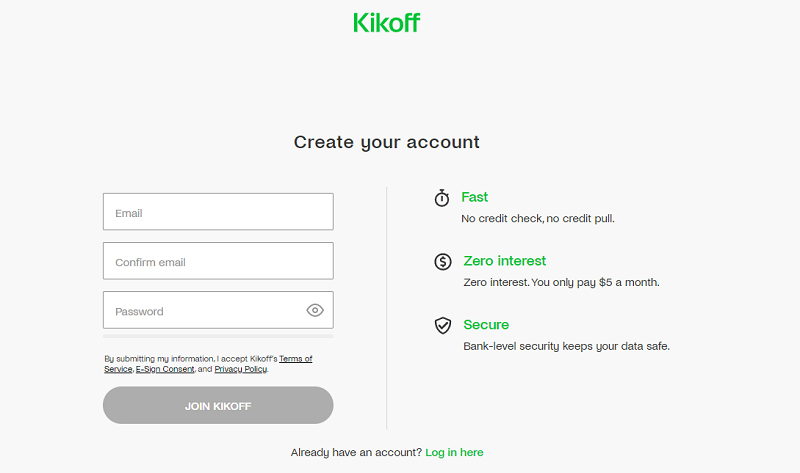
Task: Click the Fast feature heading
Action: (x=474, y=197)
